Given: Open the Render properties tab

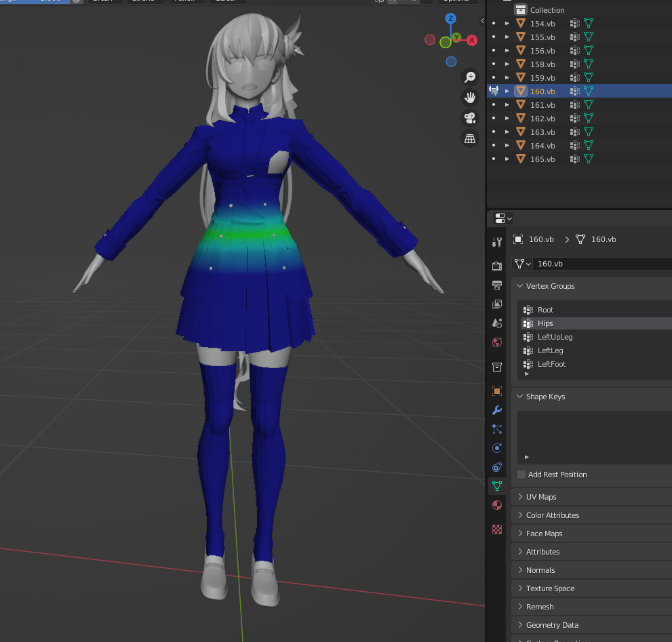Looking at the screenshot, I should [497, 266].
